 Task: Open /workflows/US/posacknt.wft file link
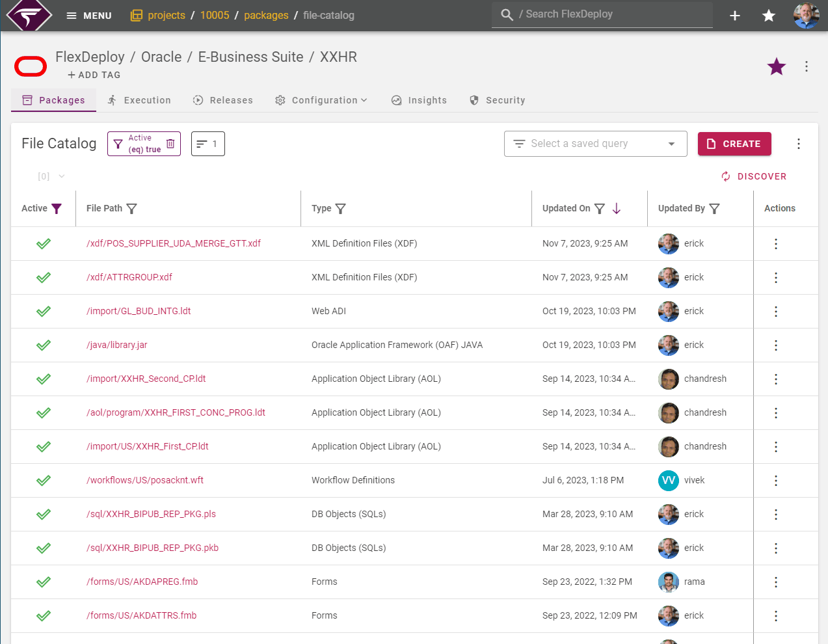(x=145, y=480)
